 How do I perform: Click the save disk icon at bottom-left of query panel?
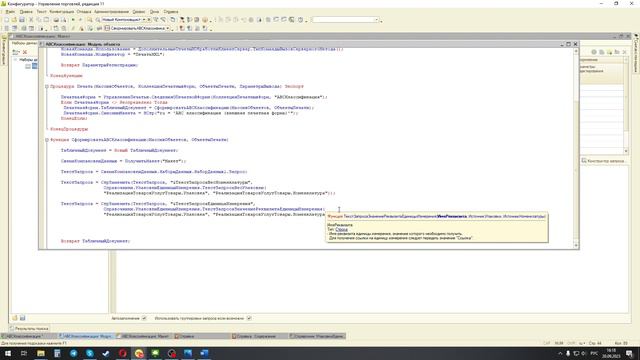coord(22,318)
